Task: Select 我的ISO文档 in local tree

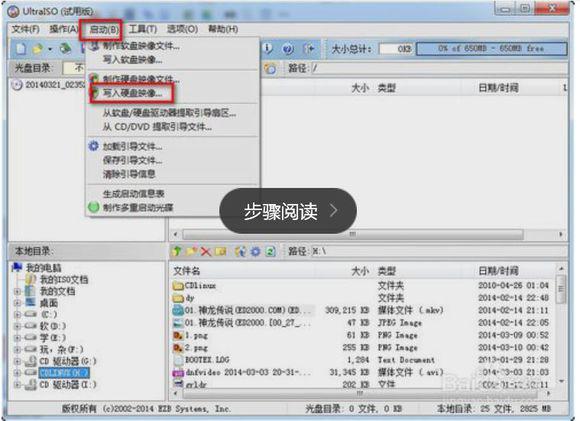Action: [64, 280]
